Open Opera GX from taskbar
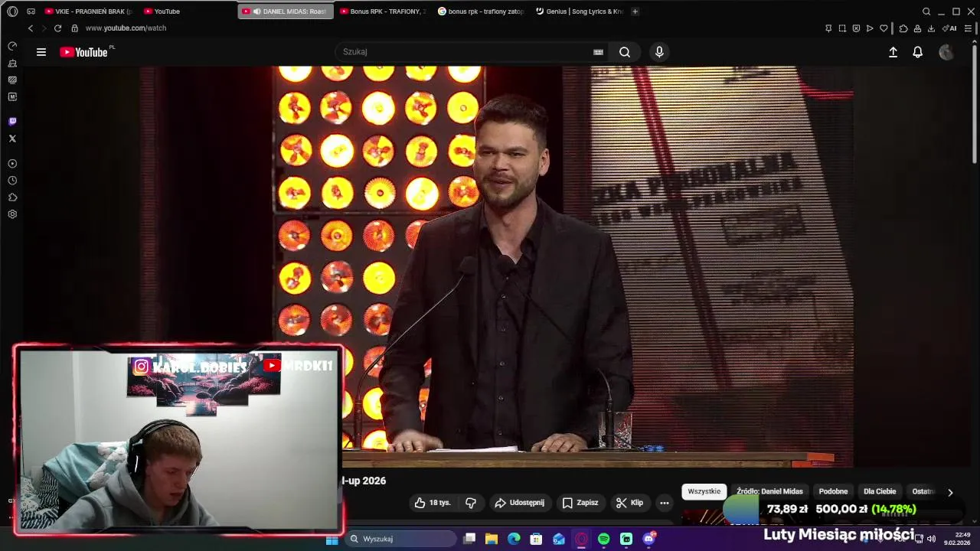 pyautogui.click(x=582, y=540)
